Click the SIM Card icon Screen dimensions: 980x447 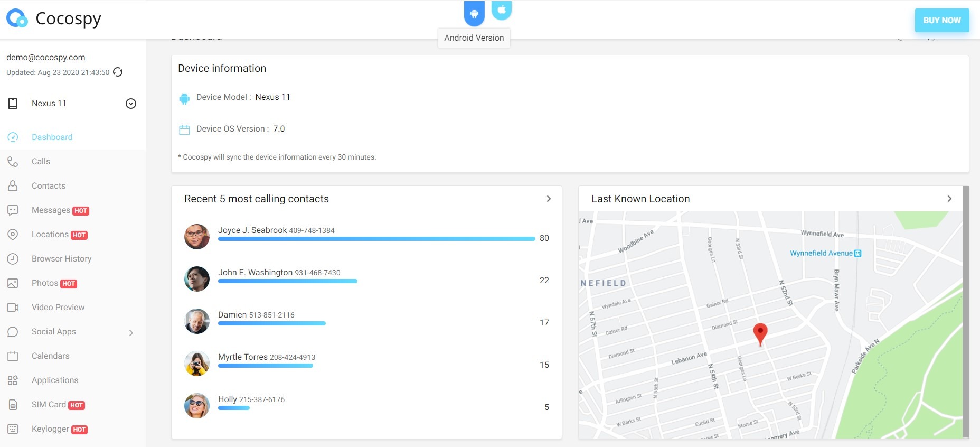(x=13, y=405)
